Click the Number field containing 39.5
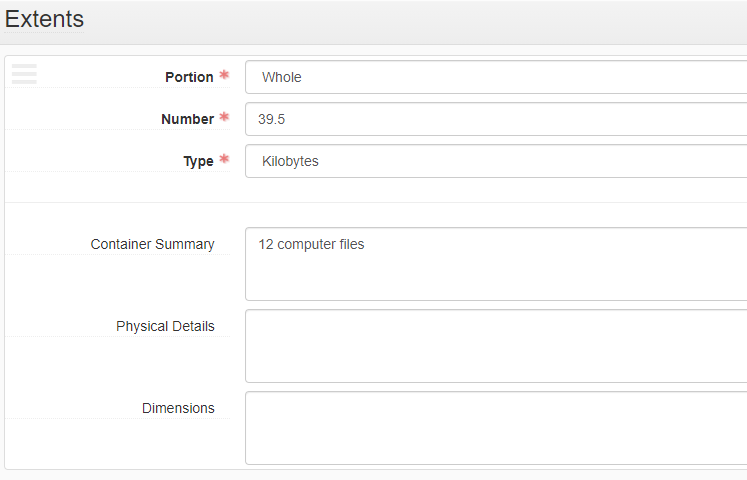 (495, 119)
